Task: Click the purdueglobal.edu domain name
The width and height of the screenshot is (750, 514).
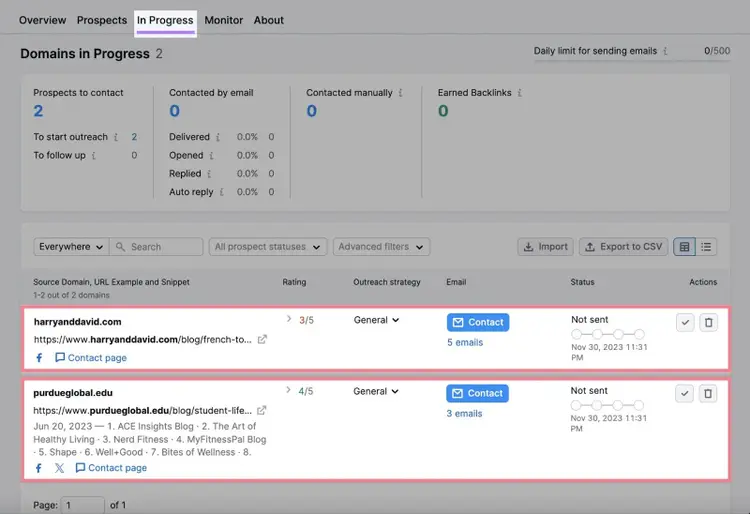Action: tap(73, 393)
